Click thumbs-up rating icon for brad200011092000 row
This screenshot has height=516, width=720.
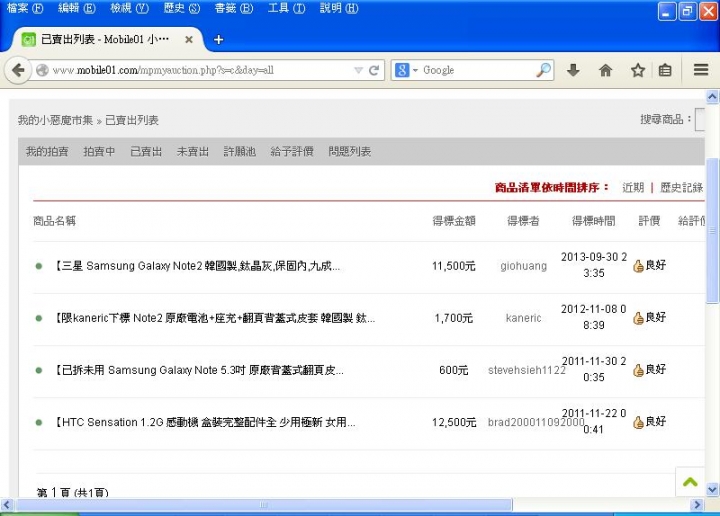coord(638,422)
